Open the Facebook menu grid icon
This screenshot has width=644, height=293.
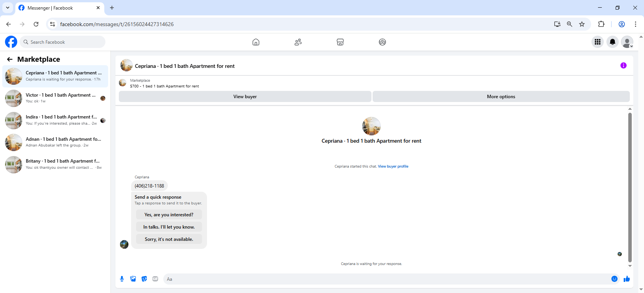point(597,42)
